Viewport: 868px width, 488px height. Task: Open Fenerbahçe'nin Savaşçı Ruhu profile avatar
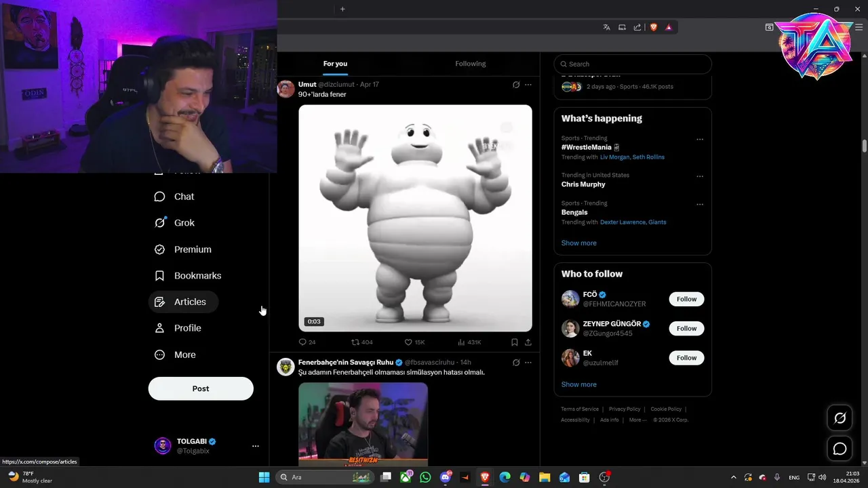pos(286,367)
